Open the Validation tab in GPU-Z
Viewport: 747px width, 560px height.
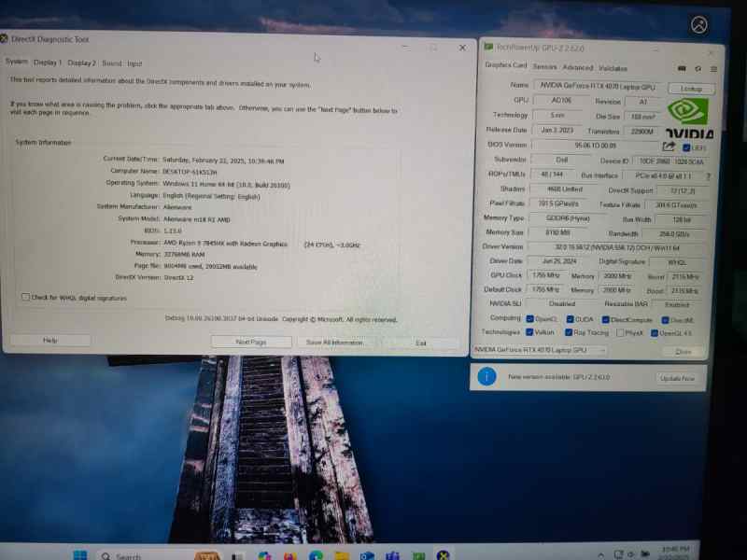tap(613, 68)
